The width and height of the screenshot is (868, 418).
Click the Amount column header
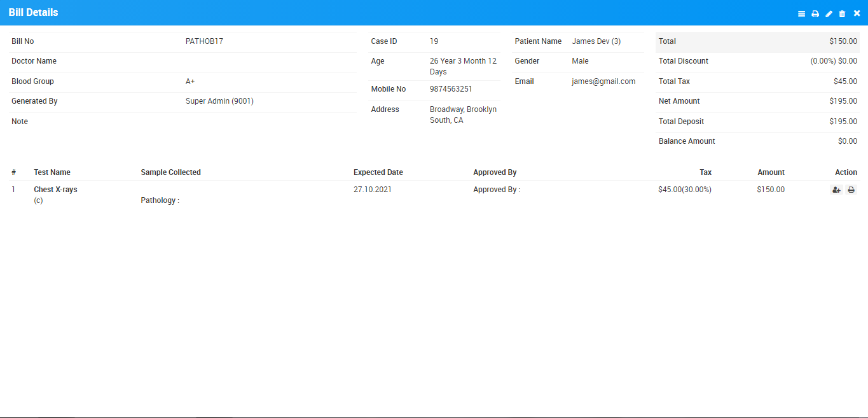click(771, 172)
